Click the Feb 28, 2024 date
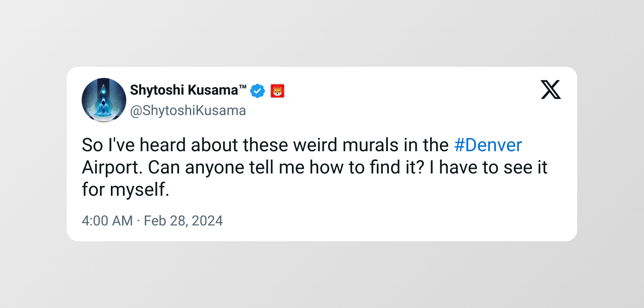Screen dimensions: 644x308 click(x=183, y=220)
